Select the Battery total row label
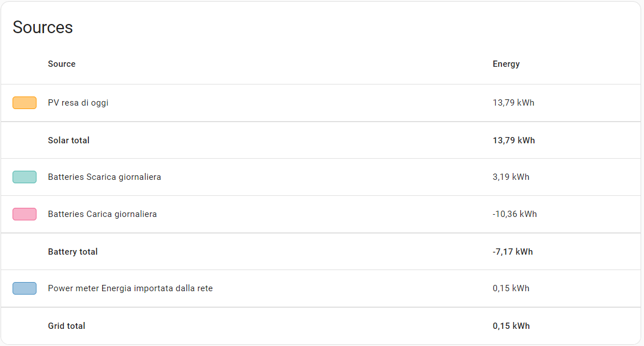Viewport: 644px width, 346px height. 72,251
